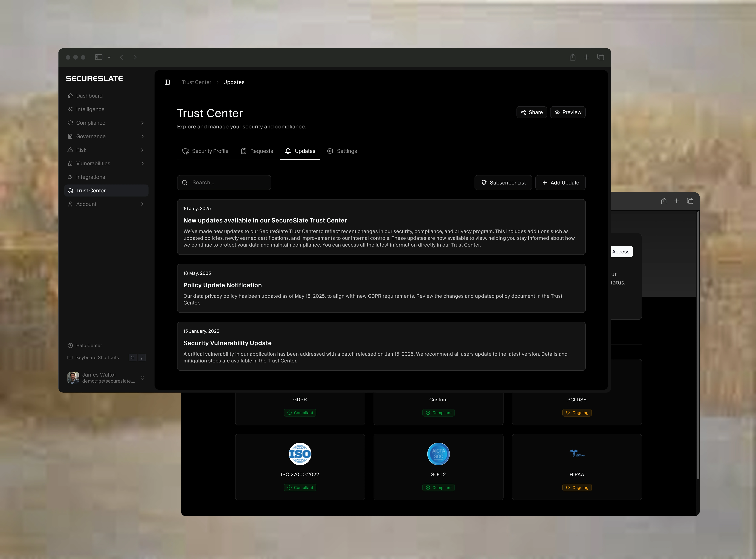Click the sidebar collapse icon beside breadcrumb
The width and height of the screenshot is (756, 559).
coord(167,82)
